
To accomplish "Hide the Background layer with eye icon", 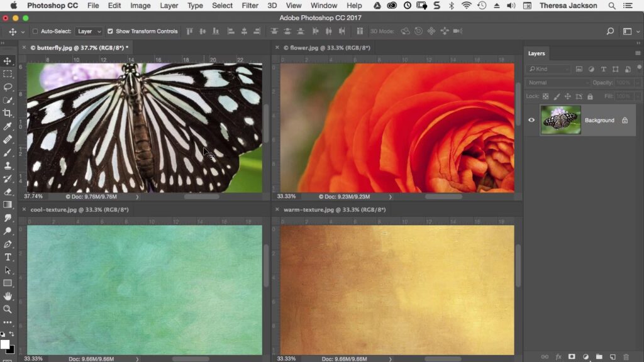I will click(531, 120).
